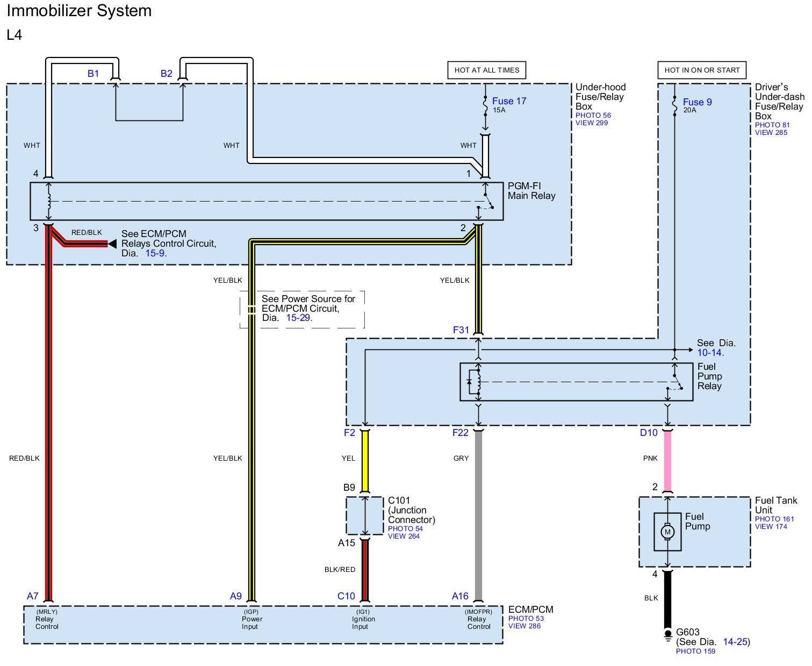Open PHOTO 56 for the Under-hood Fuse Box
Screen dimensions: 812x666
click(593, 115)
